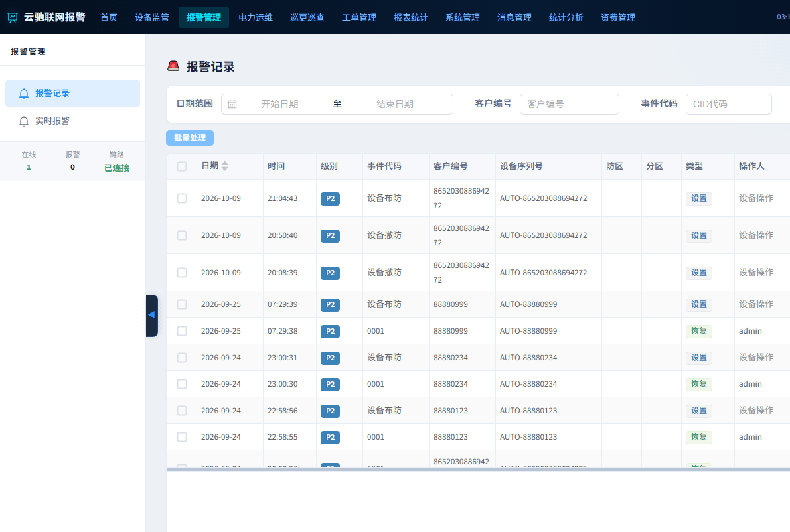Click the 恢复 tag in the 07:29:38 row

699,331
